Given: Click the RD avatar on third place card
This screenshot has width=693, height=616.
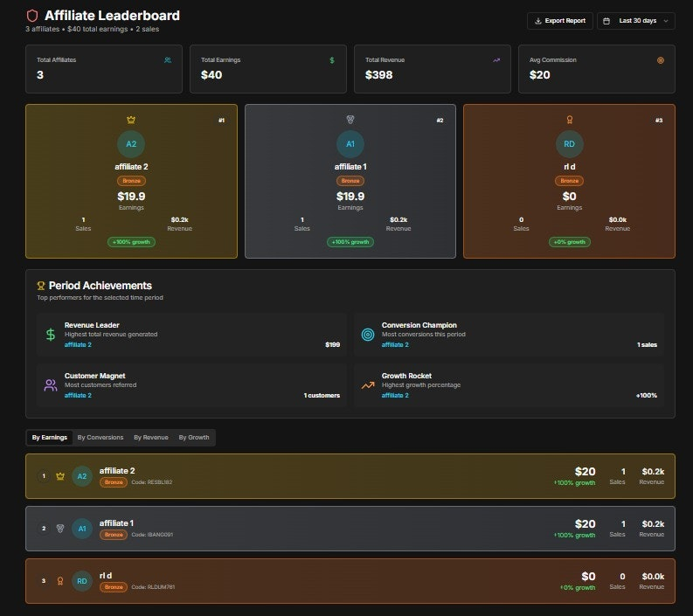Looking at the screenshot, I should click(569, 144).
